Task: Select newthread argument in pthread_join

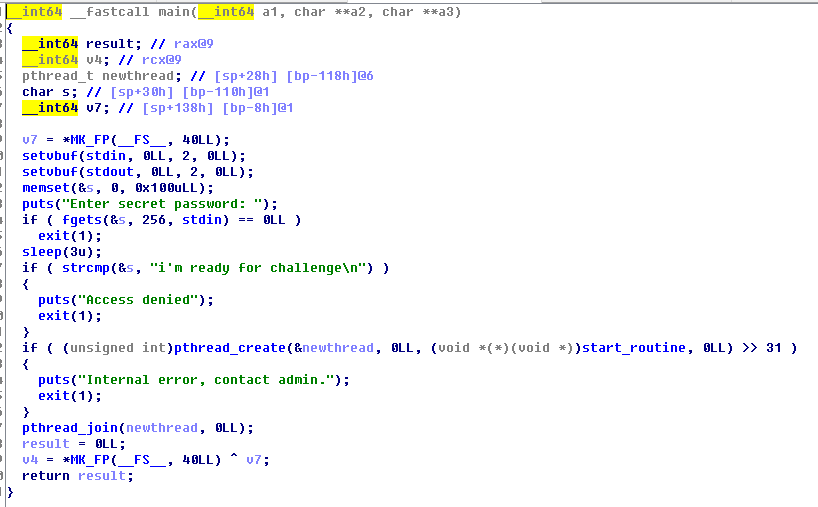Action: click(x=162, y=428)
